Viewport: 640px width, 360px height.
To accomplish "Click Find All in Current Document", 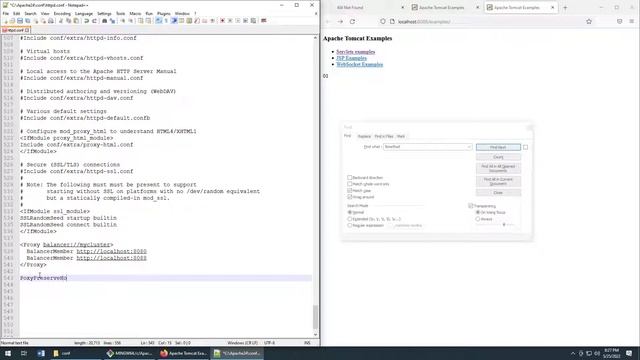I will tap(498, 181).
